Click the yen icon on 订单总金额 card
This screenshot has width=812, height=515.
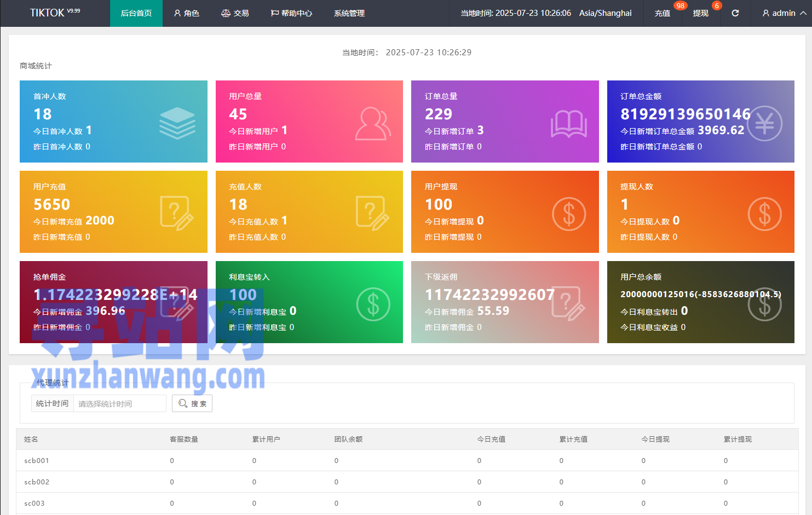point(765,124)
